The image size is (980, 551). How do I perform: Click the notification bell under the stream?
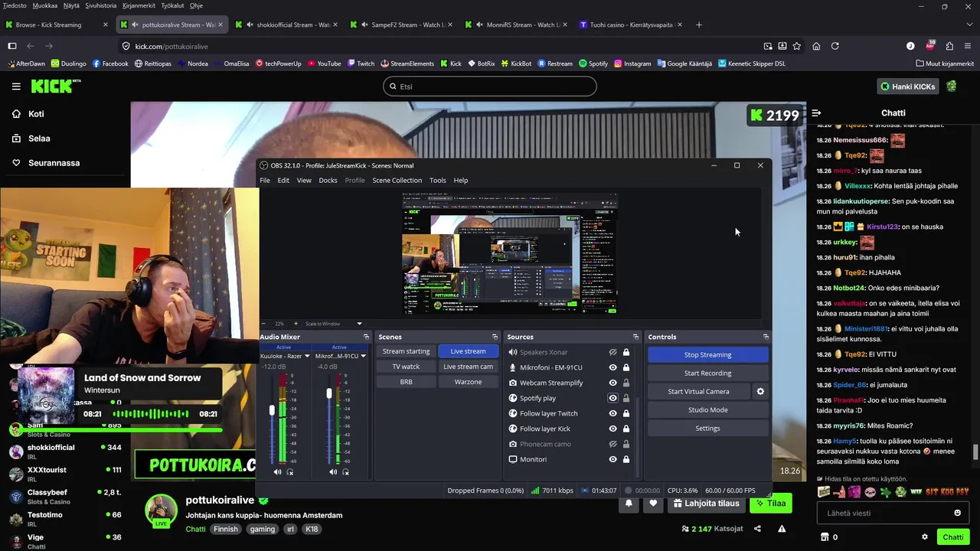629,504
